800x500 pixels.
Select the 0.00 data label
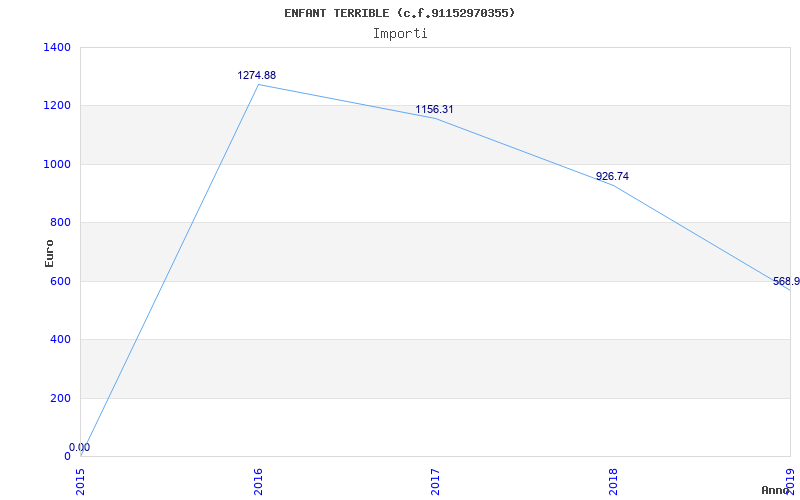coord(79,447)
